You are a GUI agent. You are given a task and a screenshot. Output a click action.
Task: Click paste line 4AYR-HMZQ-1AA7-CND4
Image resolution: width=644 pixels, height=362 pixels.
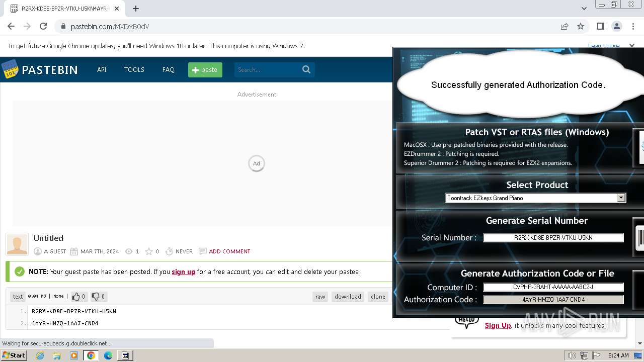(x=65, y=323)
